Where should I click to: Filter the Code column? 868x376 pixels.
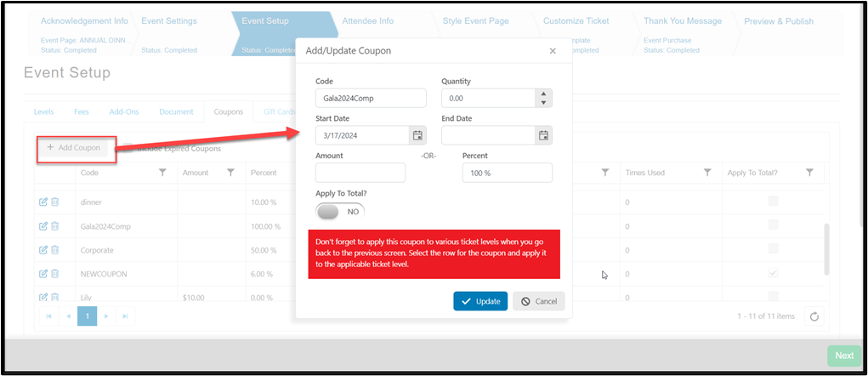162,173
